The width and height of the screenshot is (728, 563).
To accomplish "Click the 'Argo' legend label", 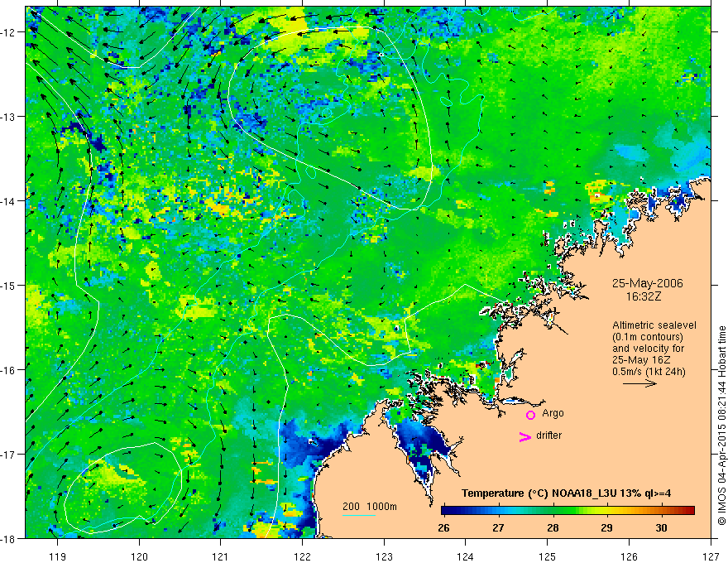I will click(x=553, y=413).
